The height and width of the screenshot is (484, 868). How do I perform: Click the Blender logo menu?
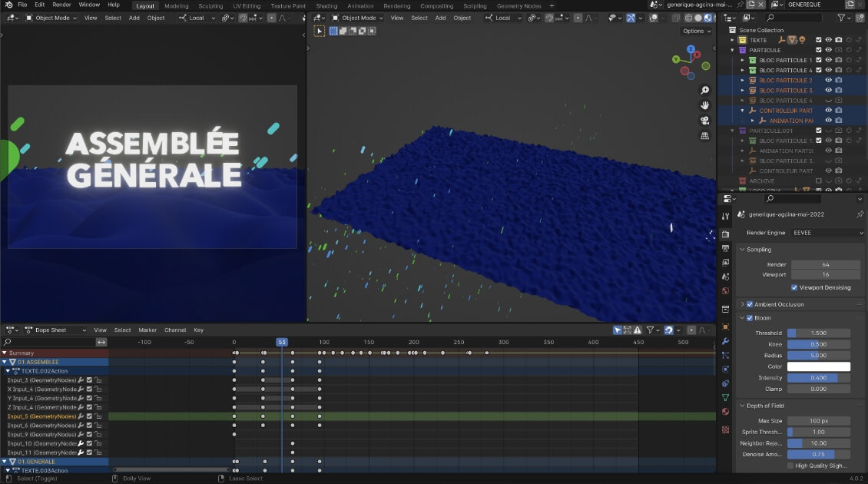tap(8, 5)
